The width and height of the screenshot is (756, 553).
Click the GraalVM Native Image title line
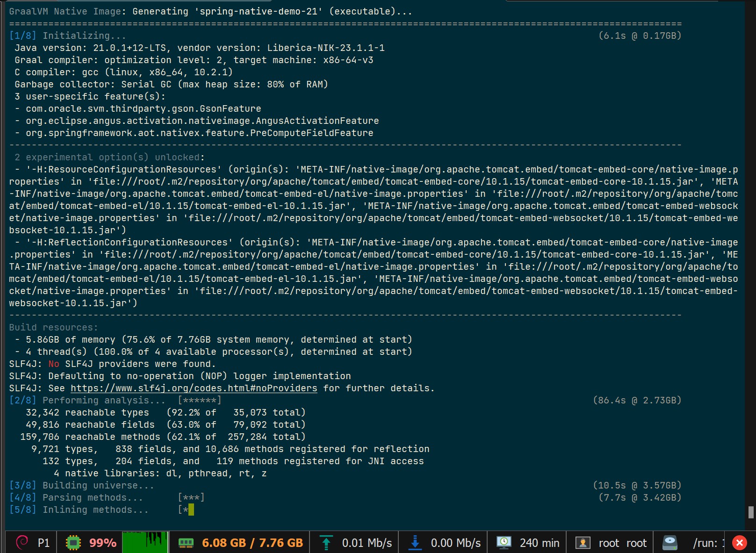pyautogui.click(x=210, y=11)
